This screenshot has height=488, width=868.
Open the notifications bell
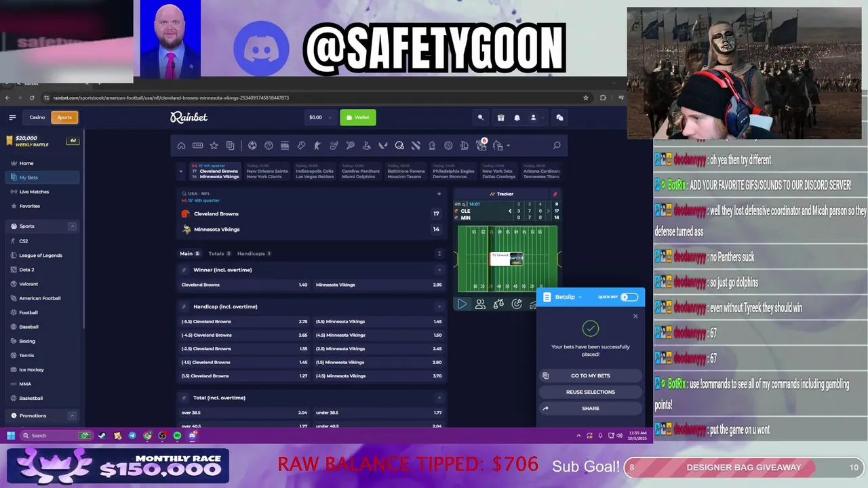tap(517, 117)
